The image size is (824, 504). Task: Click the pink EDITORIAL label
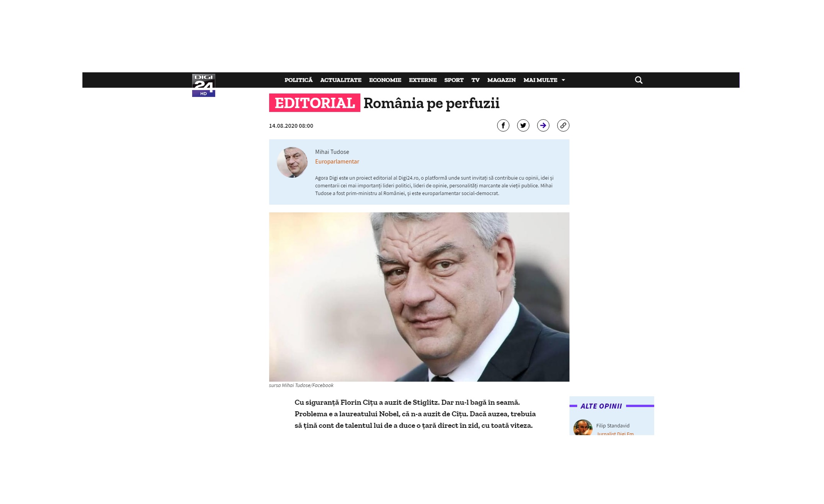pyautogui.click(x=315, y=103)
